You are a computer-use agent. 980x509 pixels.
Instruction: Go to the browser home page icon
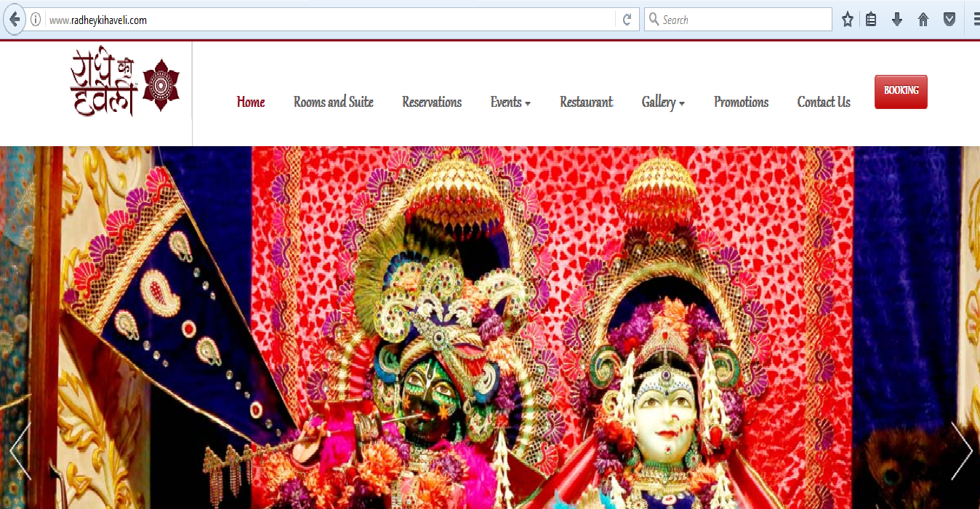923,20
